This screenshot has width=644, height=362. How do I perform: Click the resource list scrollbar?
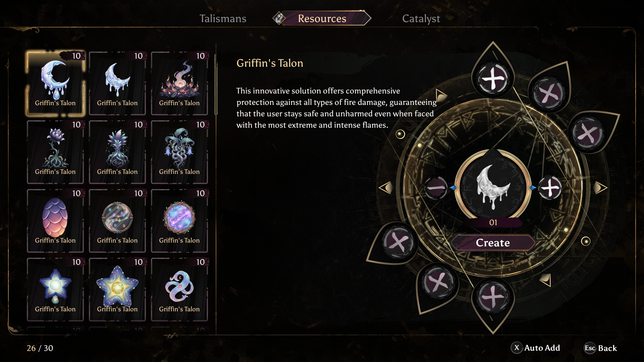coord(216,84)
